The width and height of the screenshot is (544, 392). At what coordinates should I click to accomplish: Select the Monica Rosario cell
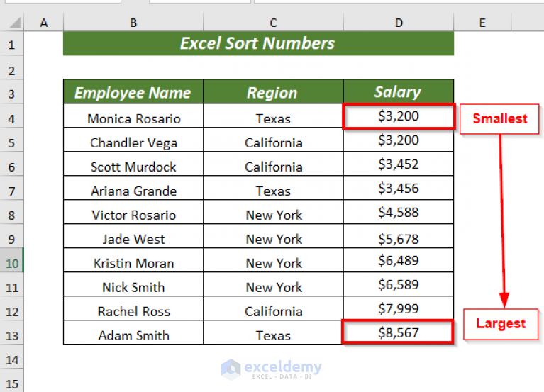coord(133,118)
